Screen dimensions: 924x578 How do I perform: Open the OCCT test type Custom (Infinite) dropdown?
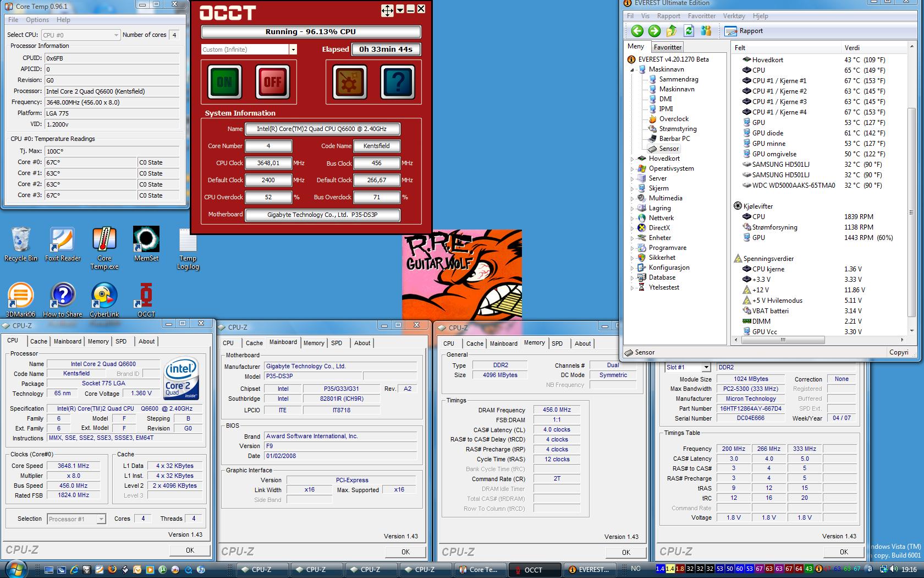[293, 50]
